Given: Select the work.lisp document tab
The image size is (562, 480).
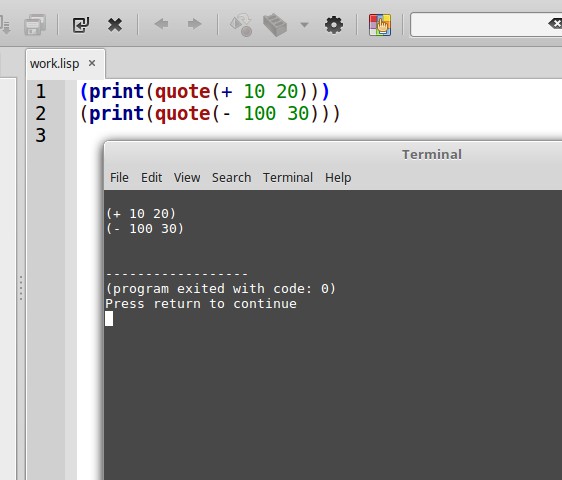Looking at the screenshot, I should point(54,64).
